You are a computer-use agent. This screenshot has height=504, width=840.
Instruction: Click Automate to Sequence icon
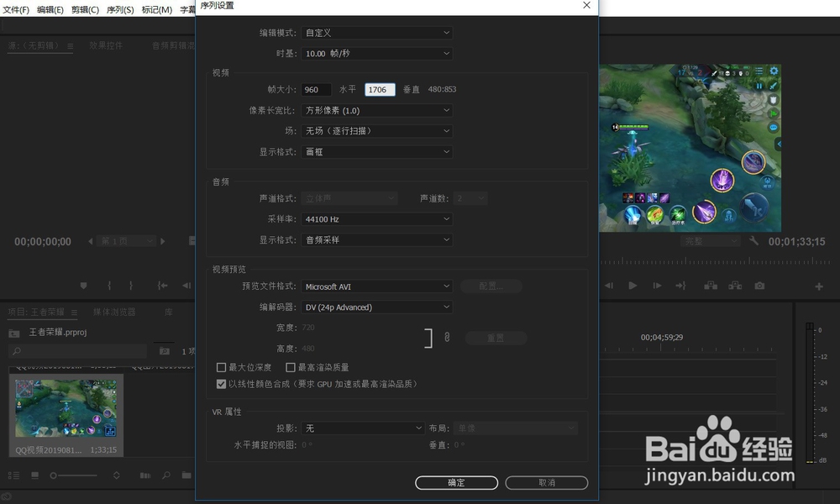(145, 475)
